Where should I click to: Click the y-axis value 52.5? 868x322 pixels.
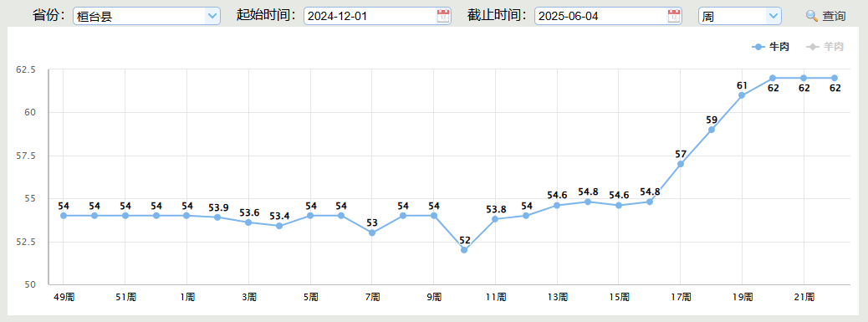pyautogui.click(x=25, y=242)
